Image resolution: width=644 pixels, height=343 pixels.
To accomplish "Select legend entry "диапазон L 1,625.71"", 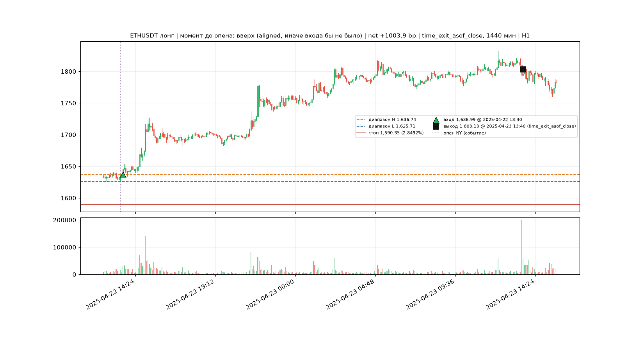I will pos(392,126).
